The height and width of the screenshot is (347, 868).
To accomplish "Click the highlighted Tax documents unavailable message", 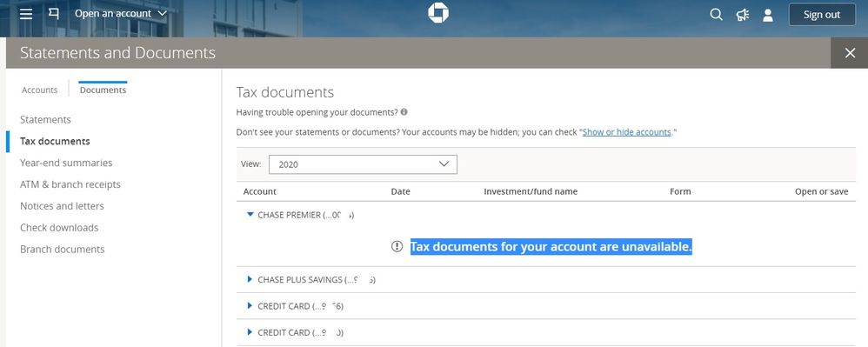I will (551, 247).
